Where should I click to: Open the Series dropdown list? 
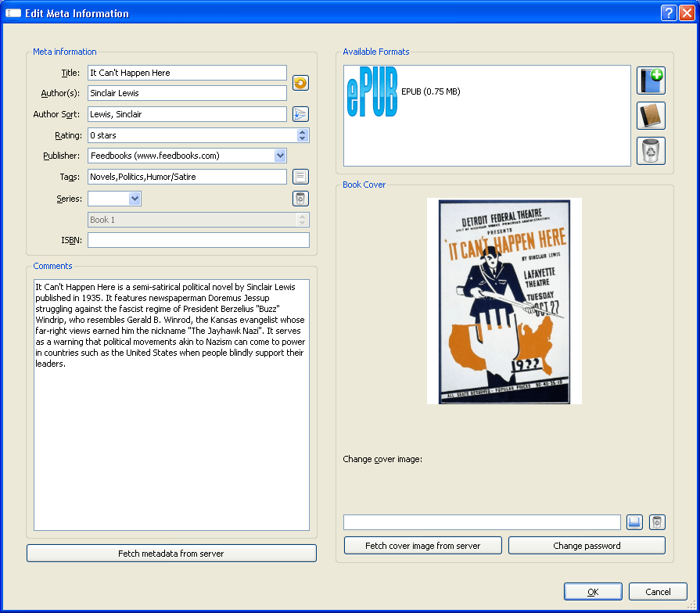tap(135, 199)
